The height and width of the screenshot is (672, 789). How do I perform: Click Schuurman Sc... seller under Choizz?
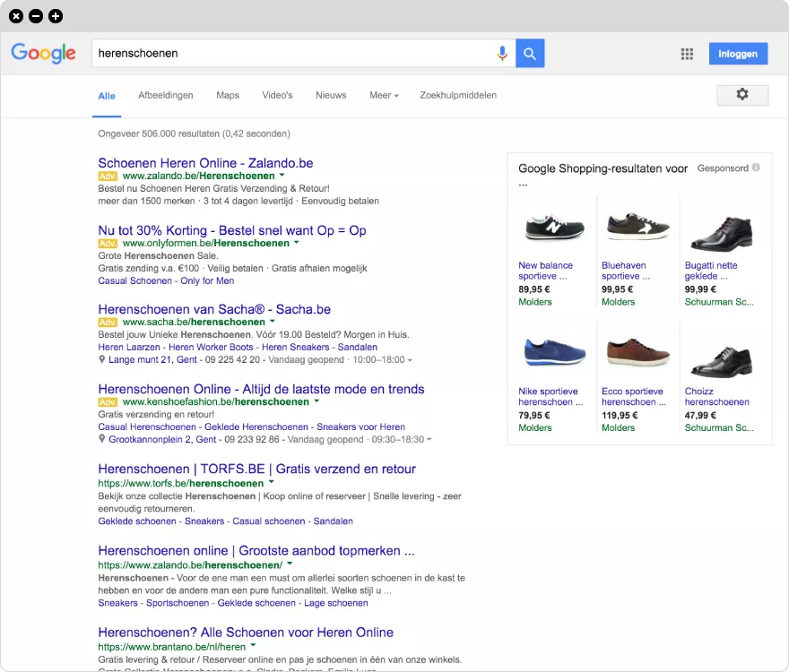[x=719, y=427]
